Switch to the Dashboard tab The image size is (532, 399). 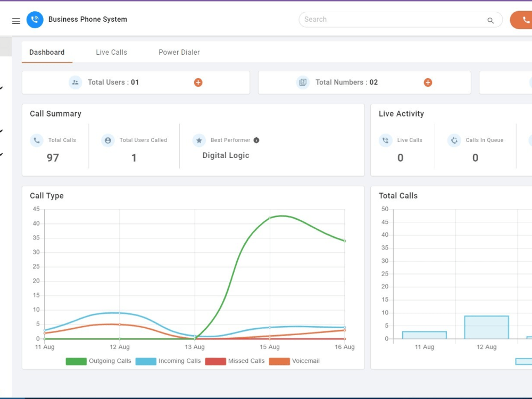(47, 52)
